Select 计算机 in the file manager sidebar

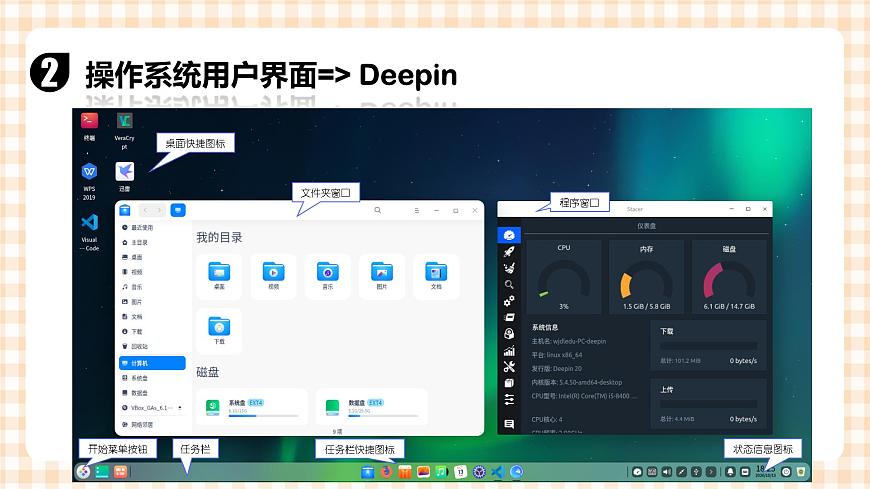point(153,363)
